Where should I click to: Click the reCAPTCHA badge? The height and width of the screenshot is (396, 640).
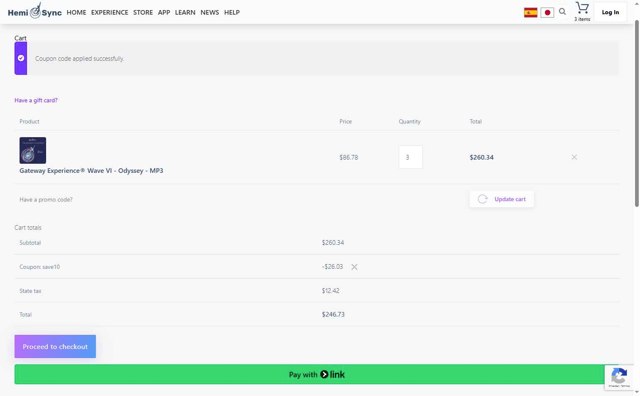[x=619, y=378]
